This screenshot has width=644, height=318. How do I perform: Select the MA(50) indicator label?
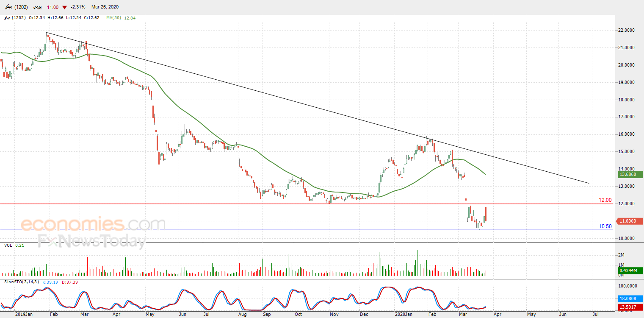[x=114, y=18]
